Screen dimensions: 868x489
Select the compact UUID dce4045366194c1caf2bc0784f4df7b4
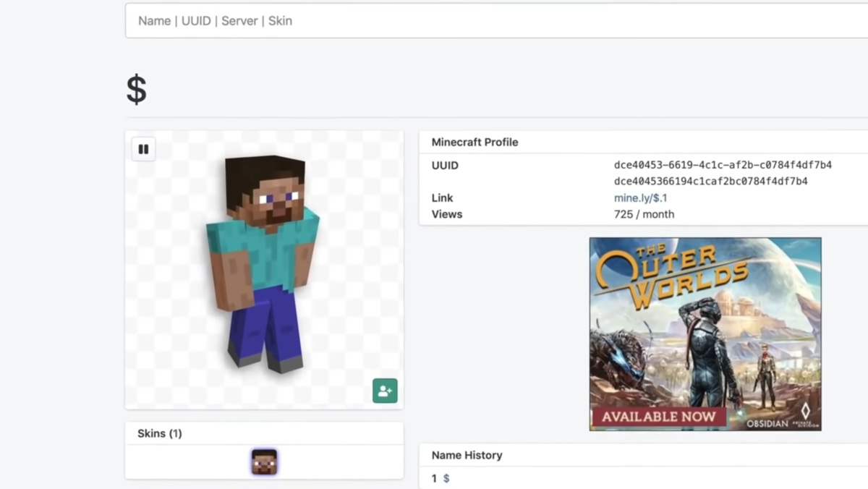coord(710,181)
